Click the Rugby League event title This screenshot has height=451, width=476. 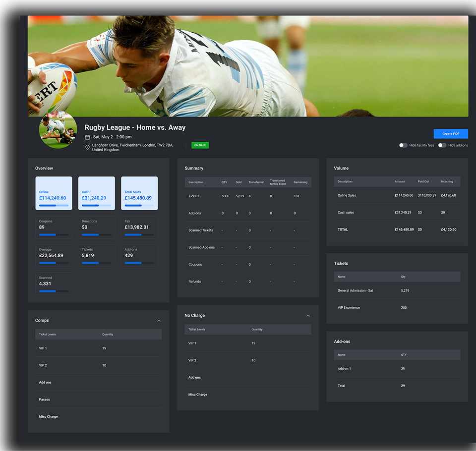pyautogui.click(x=135, y=127)
